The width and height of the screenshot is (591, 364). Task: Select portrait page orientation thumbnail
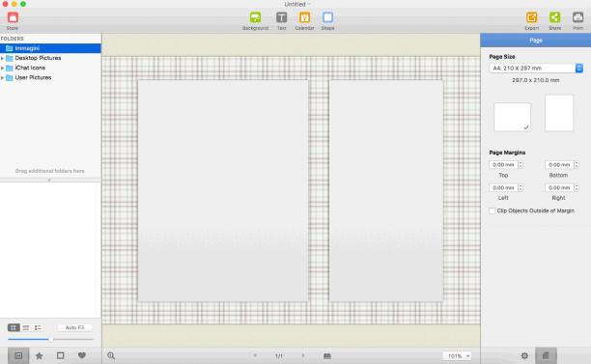coord(559,113)
